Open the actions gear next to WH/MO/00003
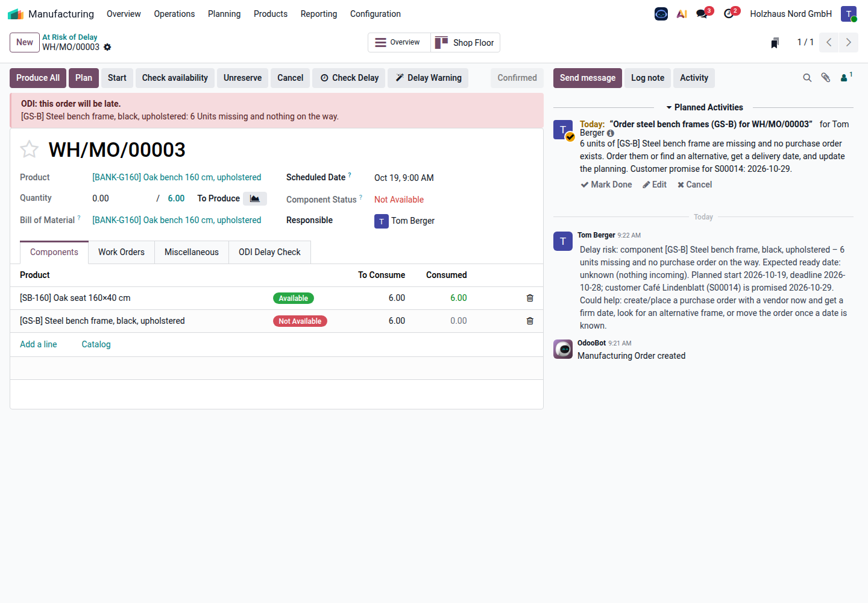The height and width of the screenshot is (603, 868). pyautogui.click(x=107, y=47)
